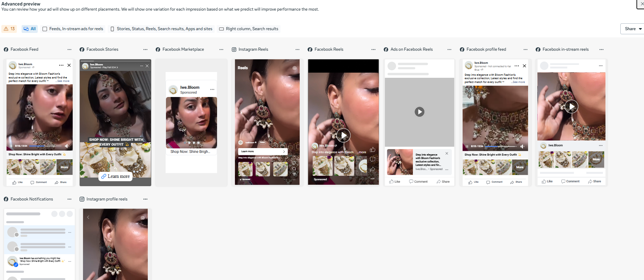Mute the Facebook profile feed video
The image size is (644, 280).
coord(522,146)
